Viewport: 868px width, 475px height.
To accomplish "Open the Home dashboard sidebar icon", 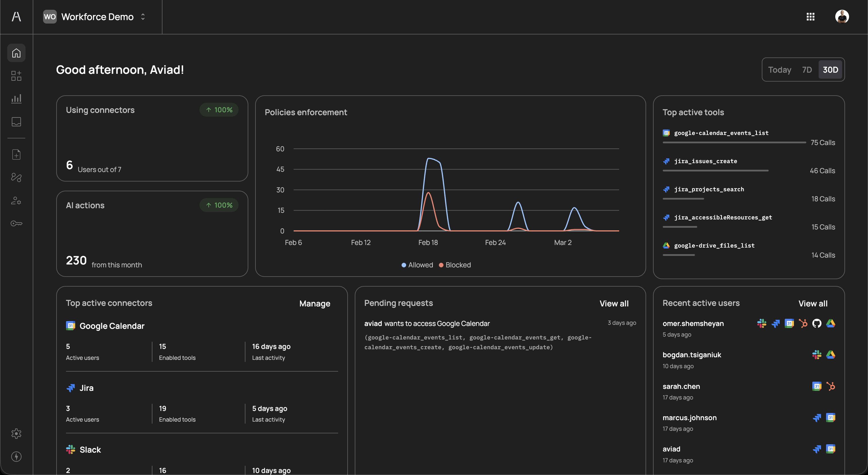I will coord(16,53).
